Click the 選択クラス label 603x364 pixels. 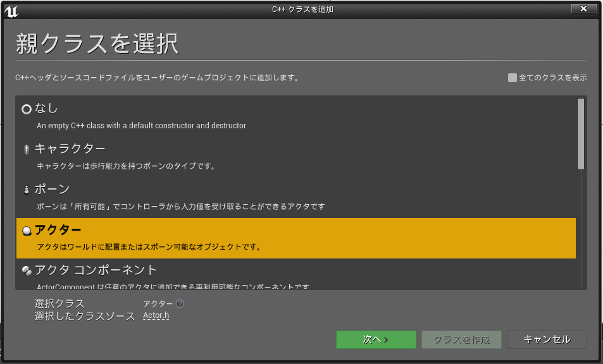[59, 303]
